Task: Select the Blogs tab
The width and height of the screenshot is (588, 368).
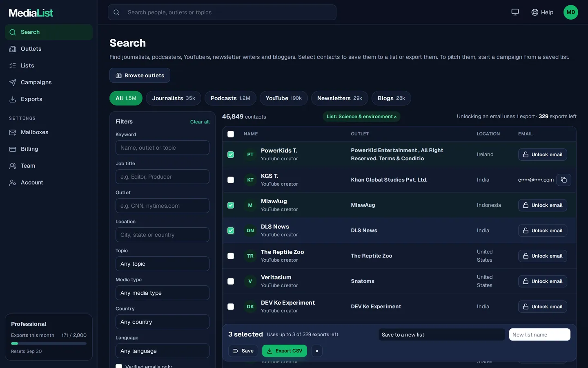Action: (x=391, y=98)
